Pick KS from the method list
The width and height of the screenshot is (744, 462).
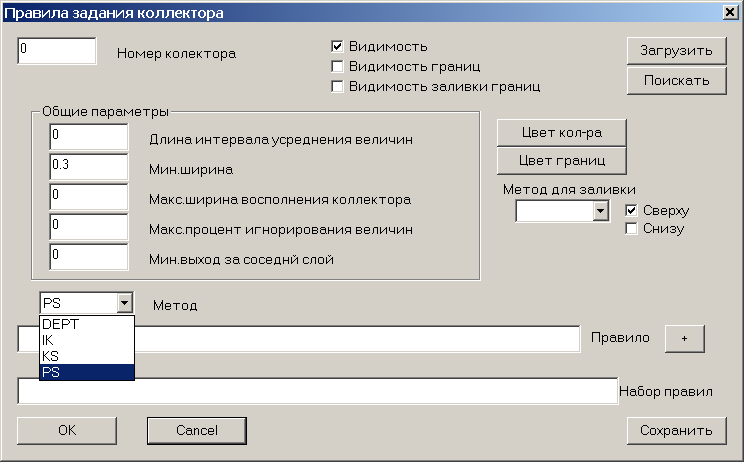point(87,356)
